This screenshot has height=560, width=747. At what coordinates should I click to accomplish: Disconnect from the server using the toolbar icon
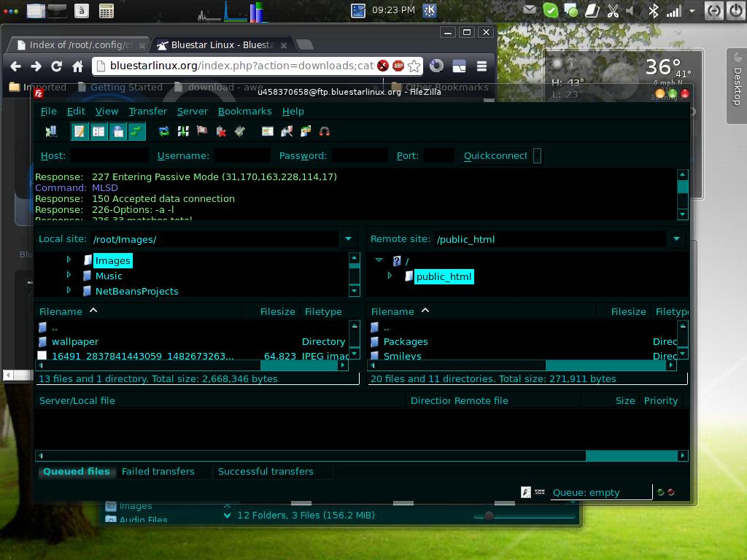tap(221, 131)
